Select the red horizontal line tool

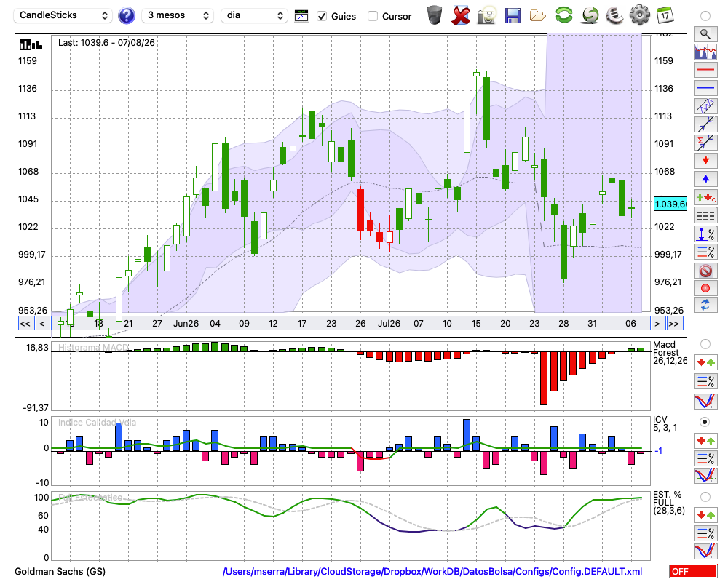pos(705,70)
